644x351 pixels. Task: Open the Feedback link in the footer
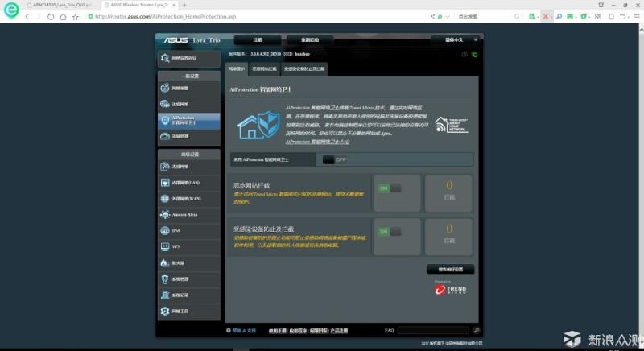coord(318,331)
